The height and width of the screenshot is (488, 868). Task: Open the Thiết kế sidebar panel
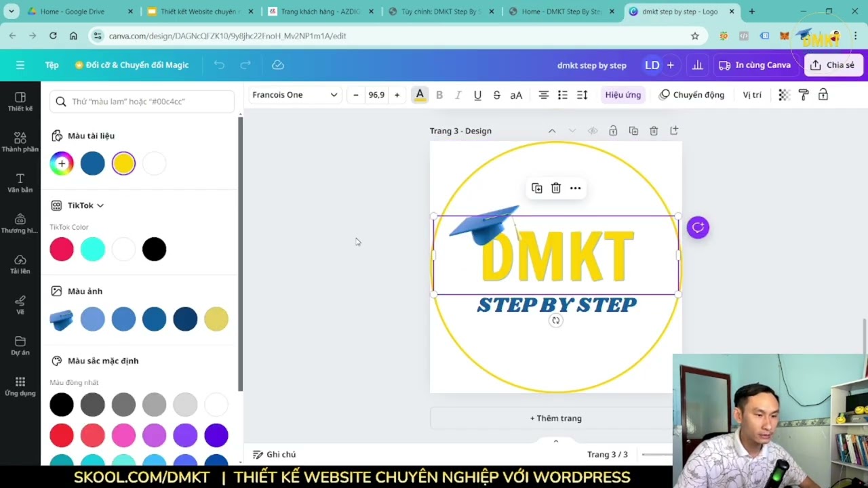(20, 102)
